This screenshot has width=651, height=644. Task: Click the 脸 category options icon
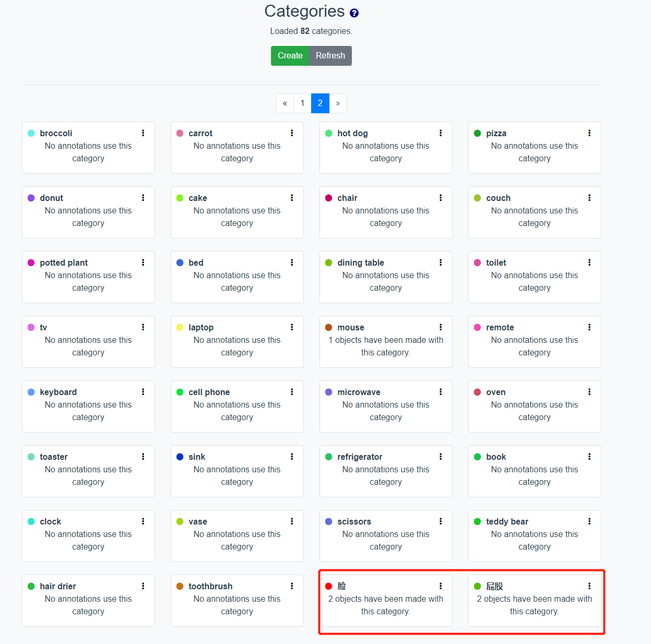point(441,586)
